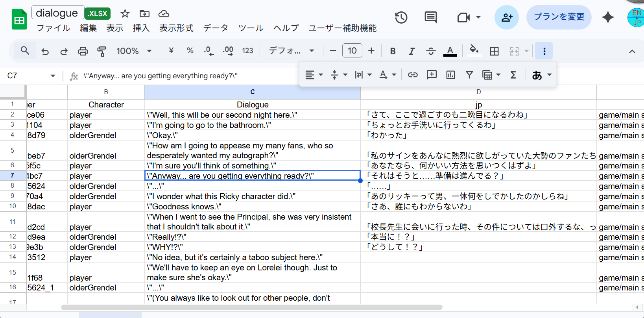Toggle italic formatting
644x318 pixels.
coord(411,51)
